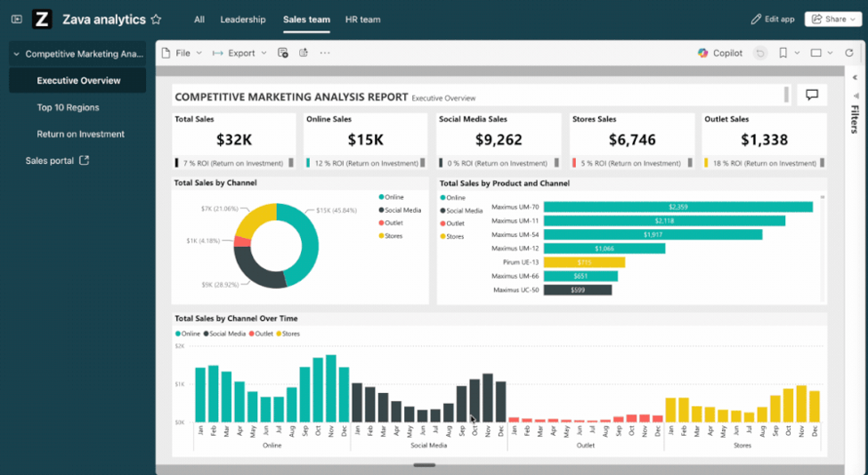This screenshot has height=475, width=868.
Task: Select the Sales team tab
Action: [x=306, y=20]
